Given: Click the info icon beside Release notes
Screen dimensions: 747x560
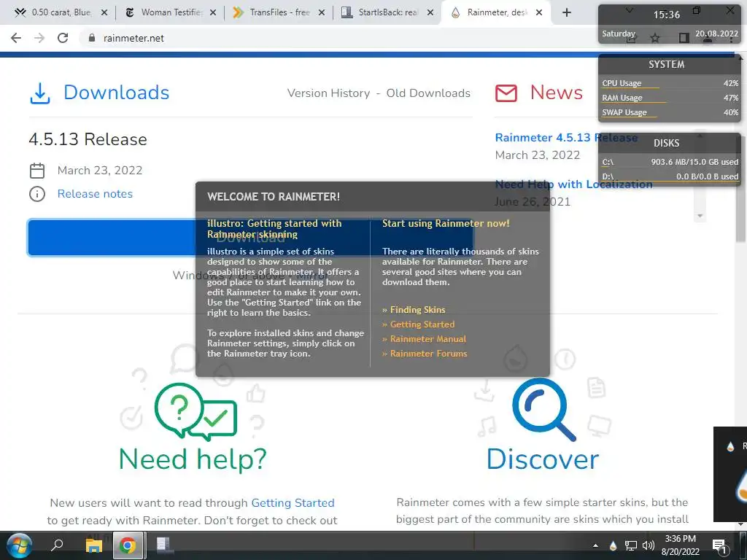Looking at the screenshot, I should [37, 194].
